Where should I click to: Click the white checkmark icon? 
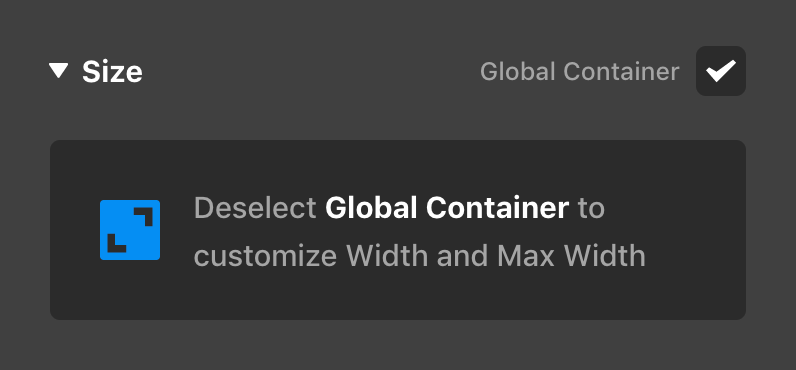[x=720, y=71]
